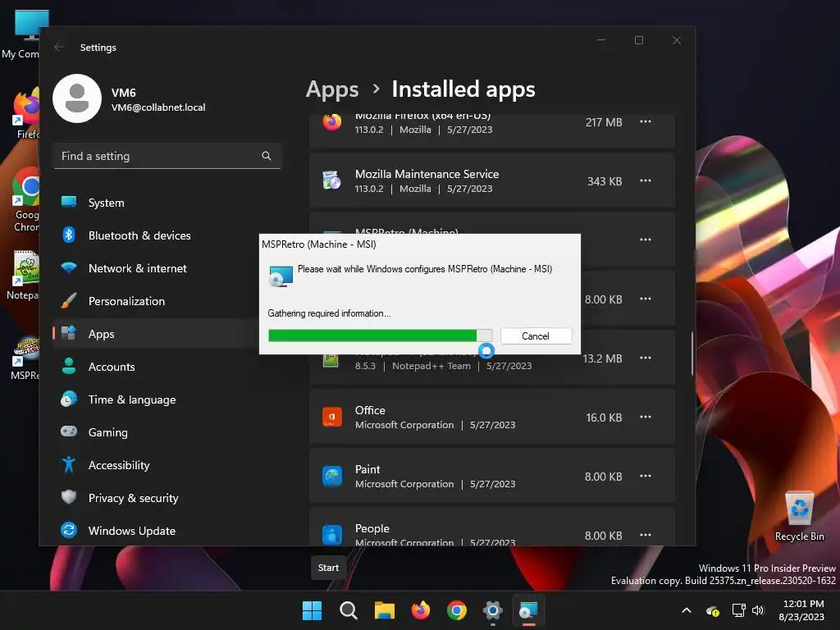The image size is (840, 630).
Task: Click the Bluetooth icon in sidebar
Action: tap(69, 235)
